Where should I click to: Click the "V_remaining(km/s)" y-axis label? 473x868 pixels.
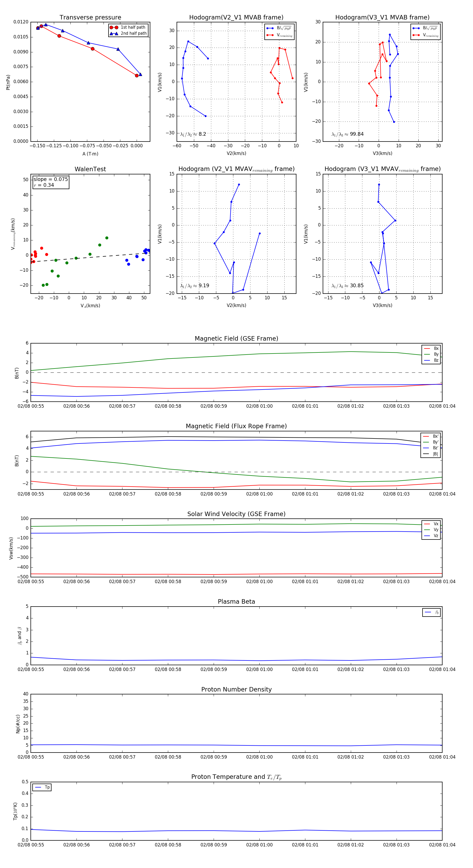pos(13,234)
